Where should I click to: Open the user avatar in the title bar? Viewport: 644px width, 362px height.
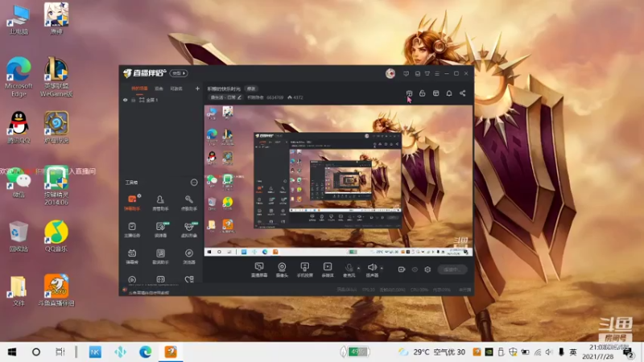pyautogui.click(x=390, y=73)
